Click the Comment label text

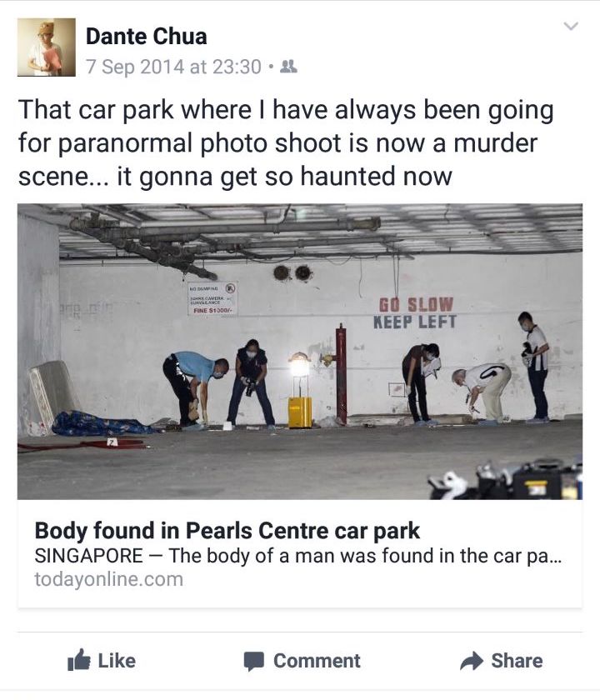317,661
